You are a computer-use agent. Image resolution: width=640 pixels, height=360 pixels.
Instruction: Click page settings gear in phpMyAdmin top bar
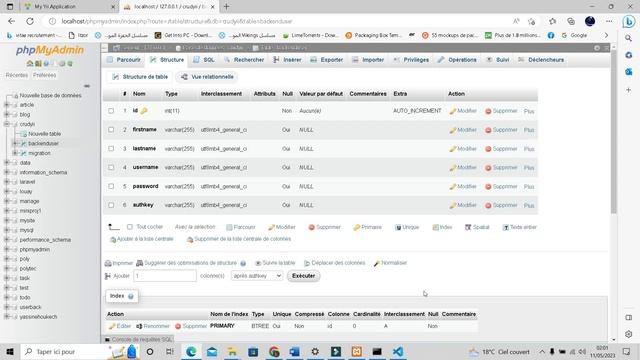pyautogui.click(x=597, y=48)
